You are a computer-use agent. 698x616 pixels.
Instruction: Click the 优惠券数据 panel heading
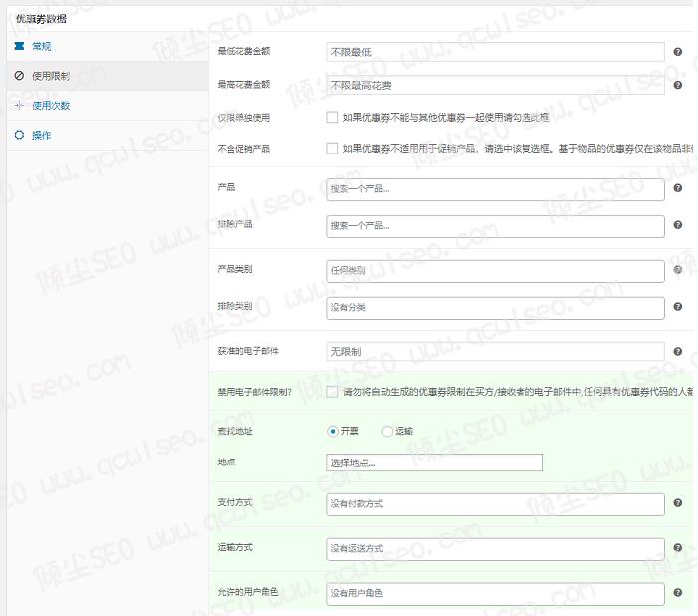[x=42, y=19]
